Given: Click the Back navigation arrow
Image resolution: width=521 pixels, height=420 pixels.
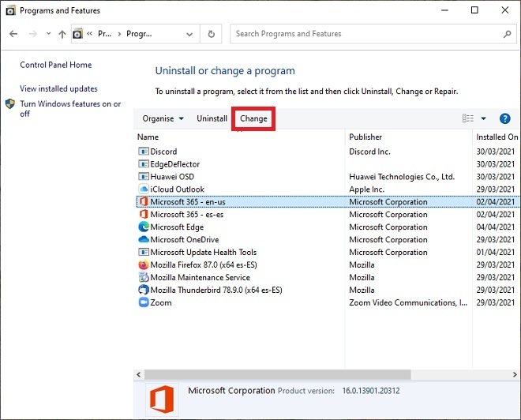Looking at the screenshot, I should click(x=13, y=34).
